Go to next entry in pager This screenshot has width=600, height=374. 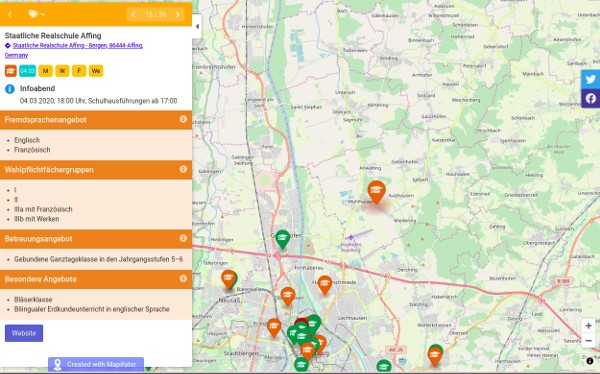(178, 15)
